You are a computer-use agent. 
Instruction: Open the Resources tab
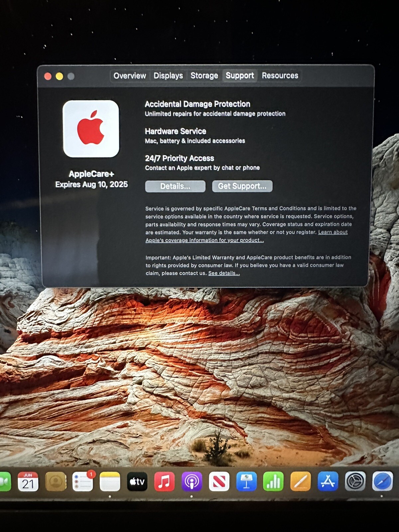click(280, 76)
